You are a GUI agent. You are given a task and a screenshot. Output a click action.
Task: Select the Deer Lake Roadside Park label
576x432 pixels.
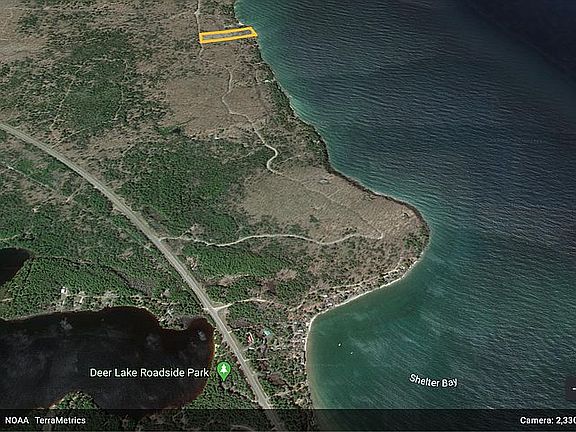click(x=150, y=373)
